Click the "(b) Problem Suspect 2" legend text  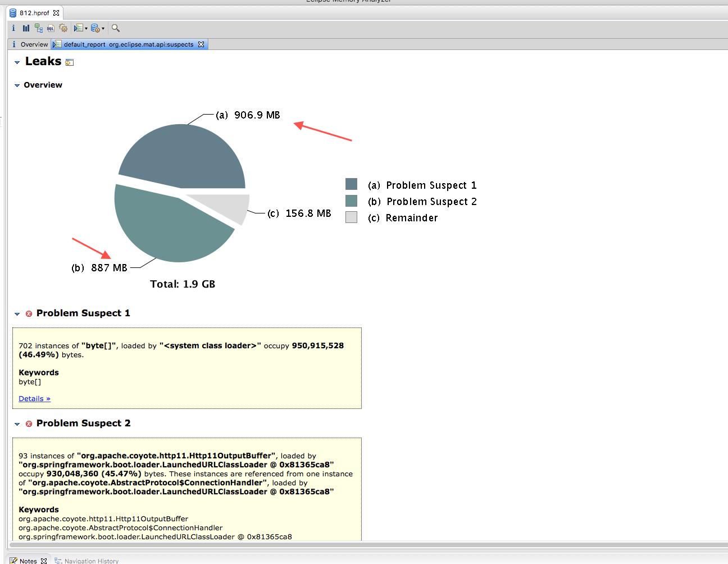pyautogui.click(x=422, y=202)
